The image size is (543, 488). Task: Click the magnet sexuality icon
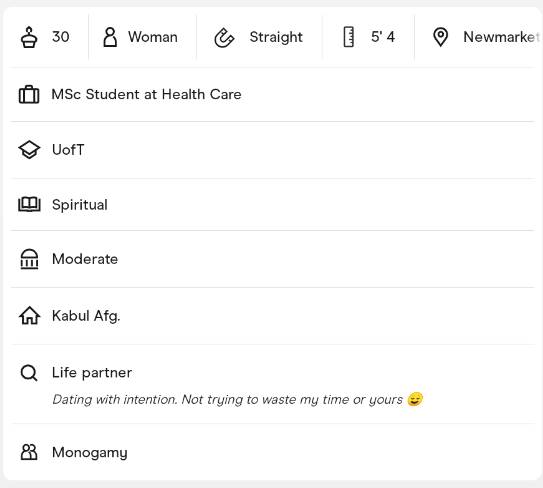click(x=224, y=37)
